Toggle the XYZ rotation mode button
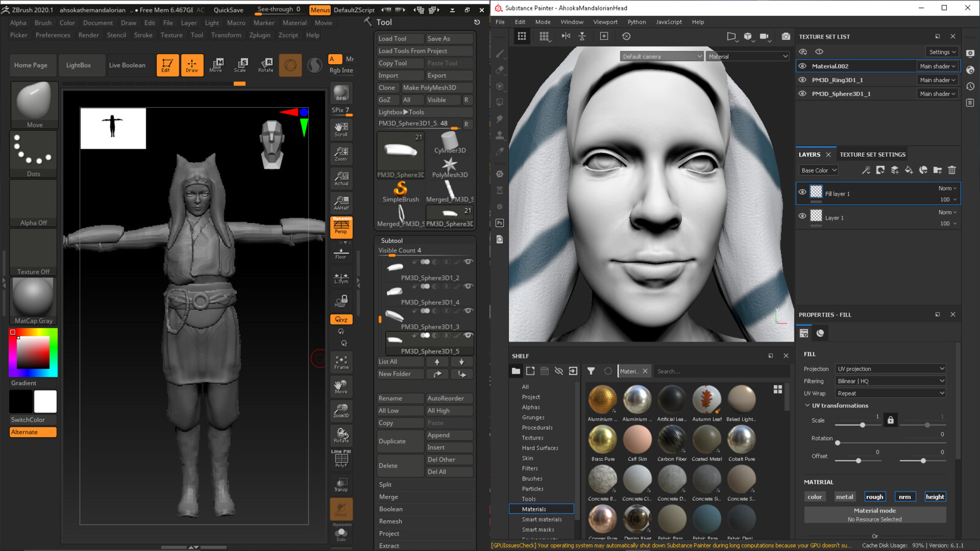980x551 pixels. click(341, 320)
